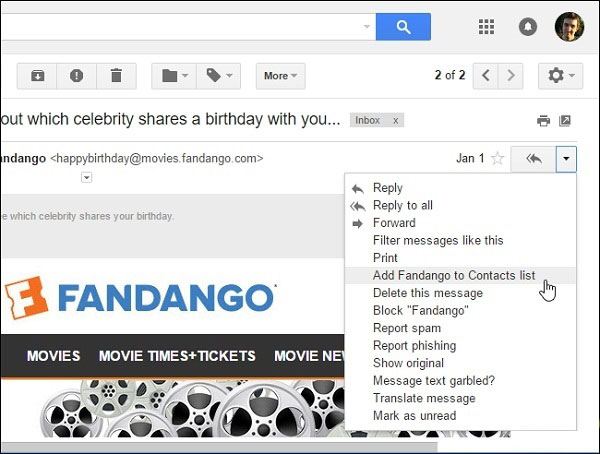This screenshot has width=600, height=454.
Task: Open the Google apps grid
Action: pos(487,27)
